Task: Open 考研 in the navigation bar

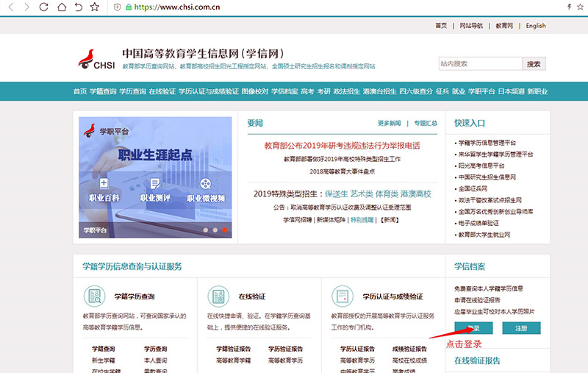Action: point(323,91)
